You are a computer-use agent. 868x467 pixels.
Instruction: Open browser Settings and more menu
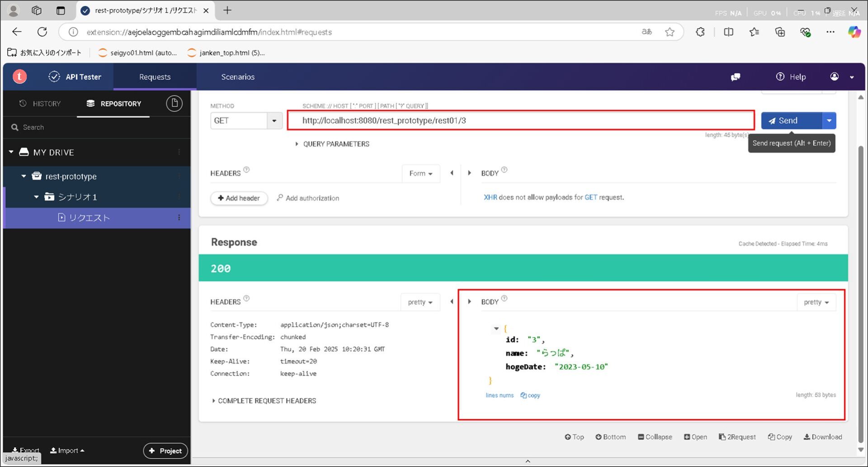click(830, 32)
